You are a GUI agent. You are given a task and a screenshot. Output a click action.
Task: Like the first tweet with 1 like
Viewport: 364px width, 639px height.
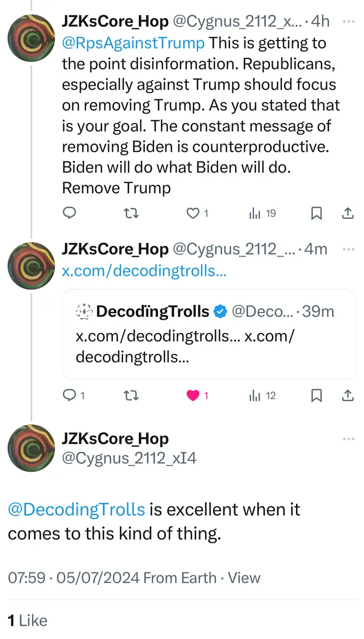(193, 214)
